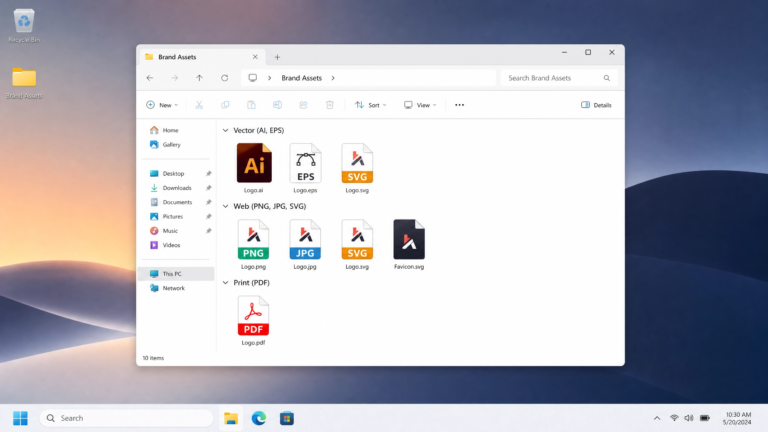The image size is (768, 432).
Task: Toggle the Details pane
Action: (x=596, y=105)
